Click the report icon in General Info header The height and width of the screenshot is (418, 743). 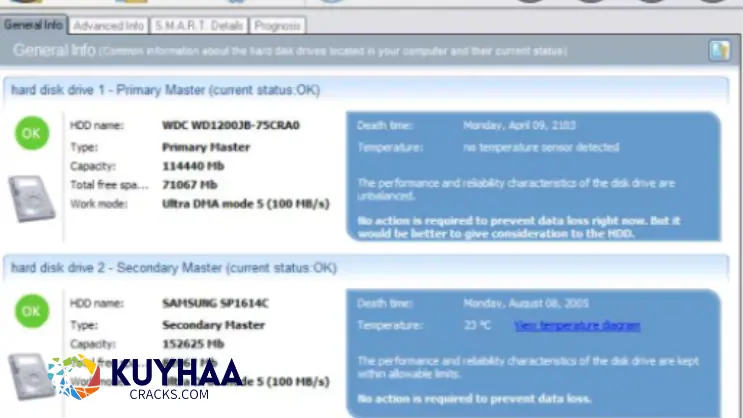(718, 50)
